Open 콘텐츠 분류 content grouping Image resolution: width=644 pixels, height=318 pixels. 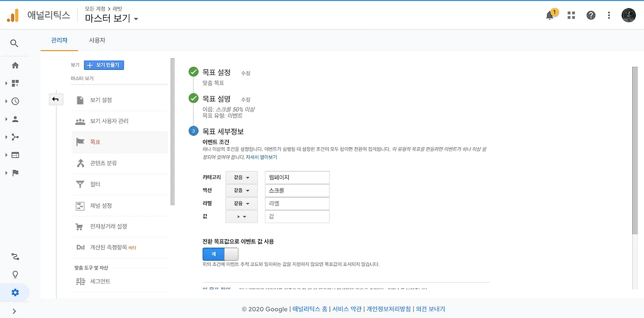120,163
